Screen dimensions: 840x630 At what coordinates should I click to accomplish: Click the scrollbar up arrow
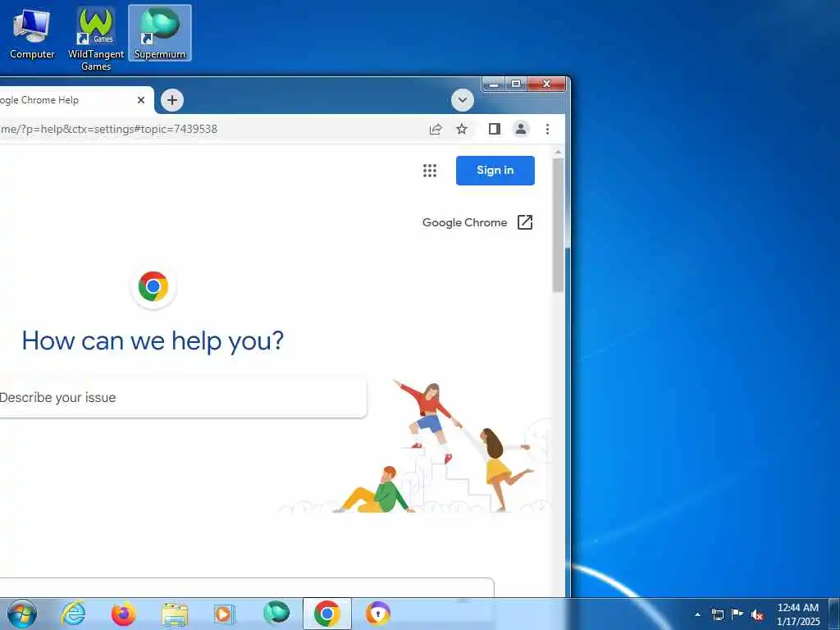pos(558,153)
